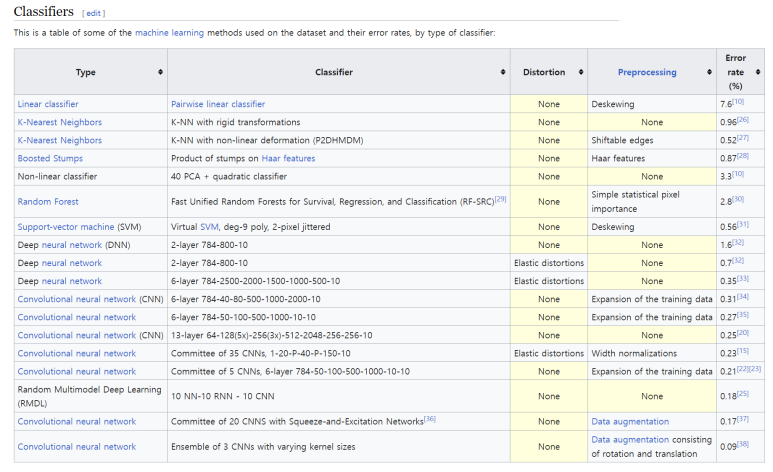The image size is (773, 472).
Task: Open Data augmentation link in rotation and translation cell
Action: coord(630,439)
